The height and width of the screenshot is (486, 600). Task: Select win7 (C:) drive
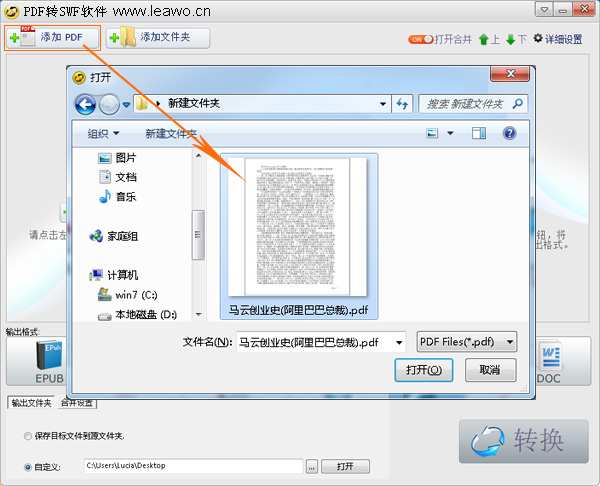[127, 295]
